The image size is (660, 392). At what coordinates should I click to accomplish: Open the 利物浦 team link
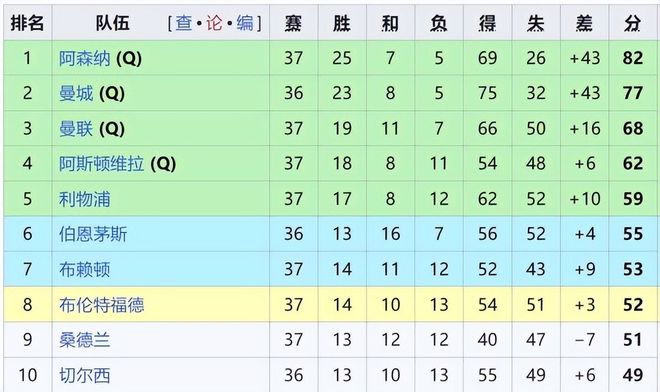[84, 199]
